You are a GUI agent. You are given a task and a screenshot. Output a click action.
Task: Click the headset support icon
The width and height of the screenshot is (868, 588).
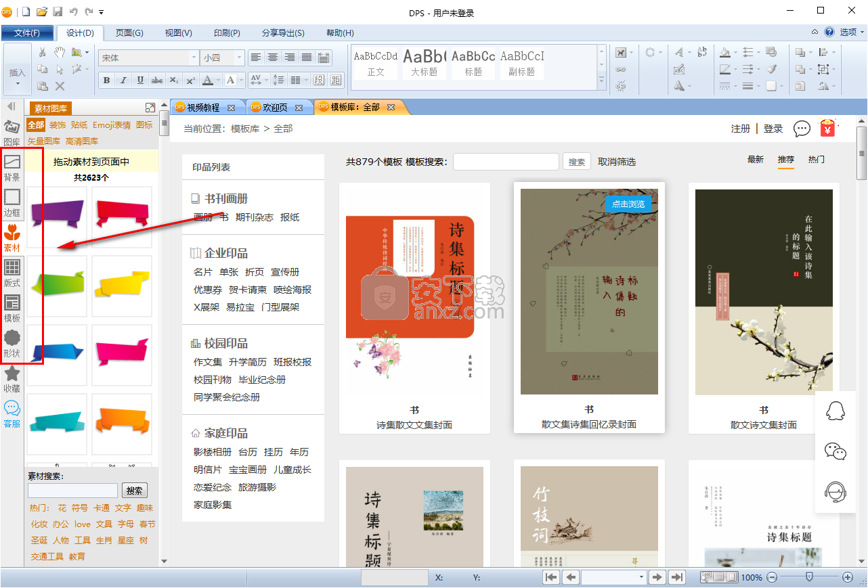coord(836,491)
